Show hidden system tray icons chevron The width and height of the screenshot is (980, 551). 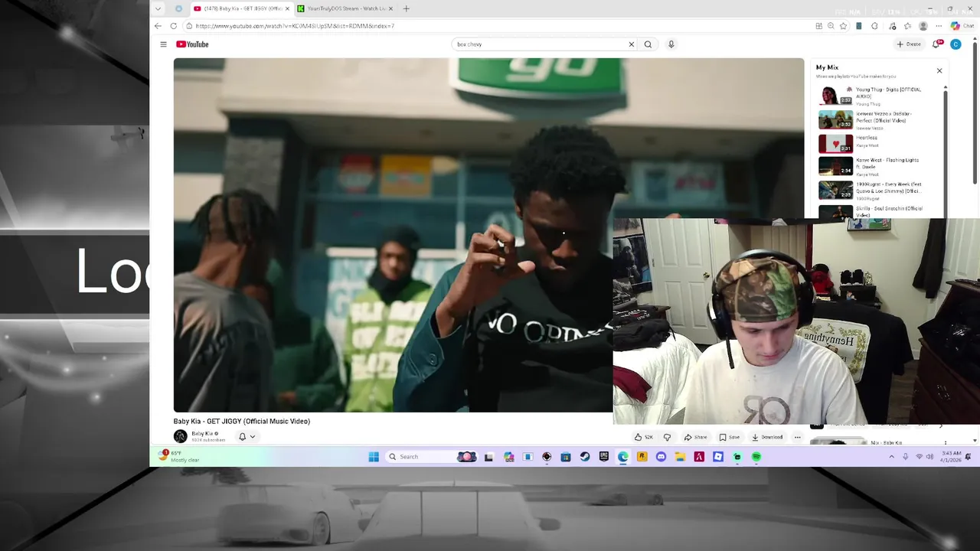[x=891, y=457]
